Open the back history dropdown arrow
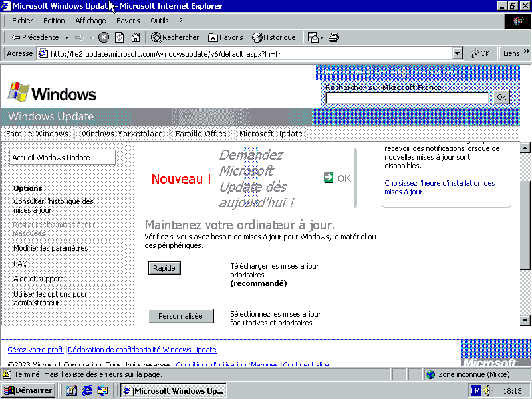Screen dimensions: 532x399 67,37
